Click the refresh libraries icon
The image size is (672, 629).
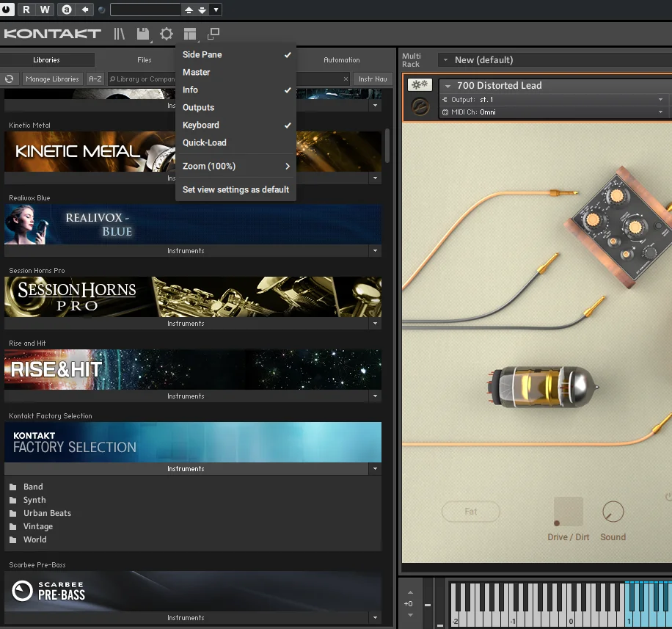[9, 79]
